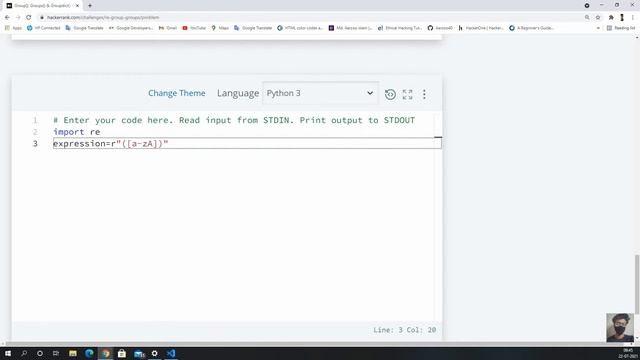The image size is (640, 360).
Task: Open the YouTube bookmark
Action: (x=194, y=28)
